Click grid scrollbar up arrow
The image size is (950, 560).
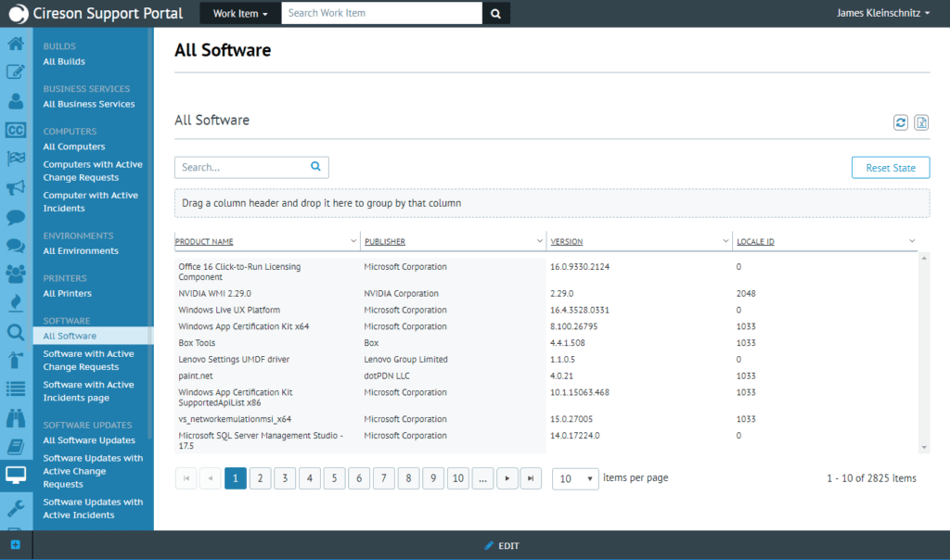(x=924, y=259)
